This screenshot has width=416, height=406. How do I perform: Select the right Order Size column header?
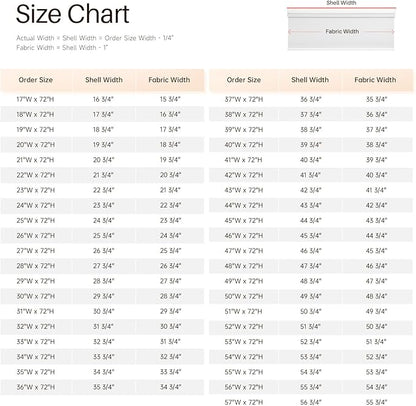244,80
